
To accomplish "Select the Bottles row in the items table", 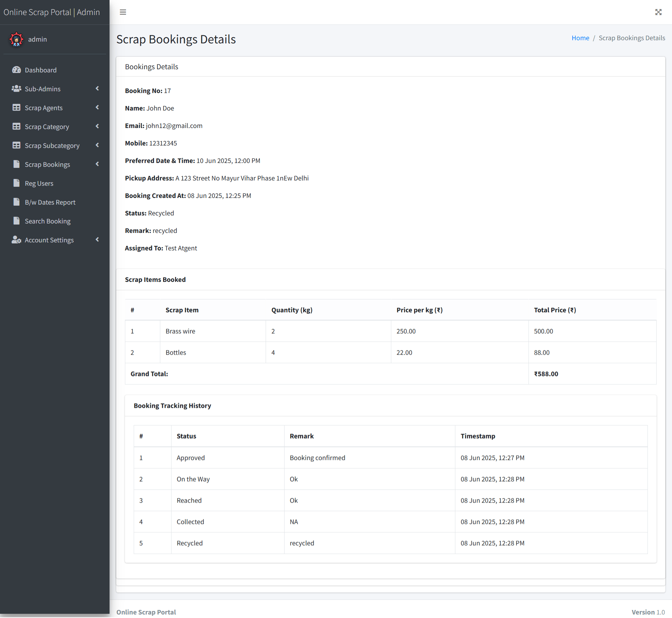I will [176, 353].
